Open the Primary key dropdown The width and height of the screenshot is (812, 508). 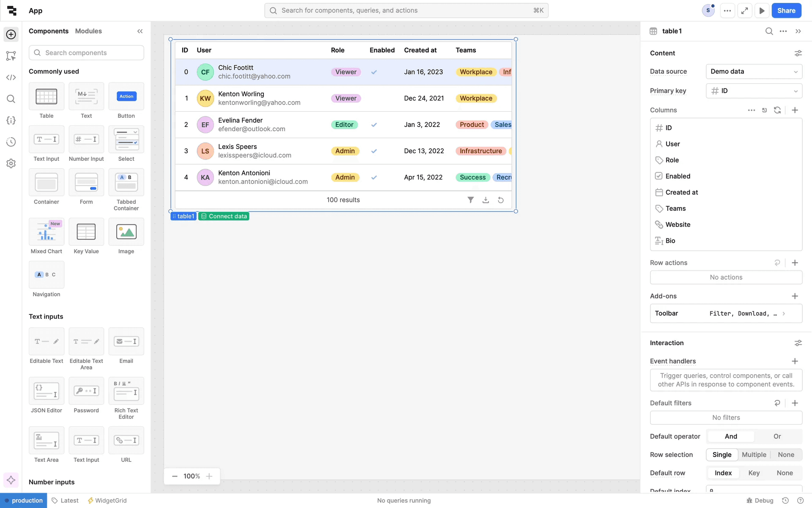click(754, 91)
